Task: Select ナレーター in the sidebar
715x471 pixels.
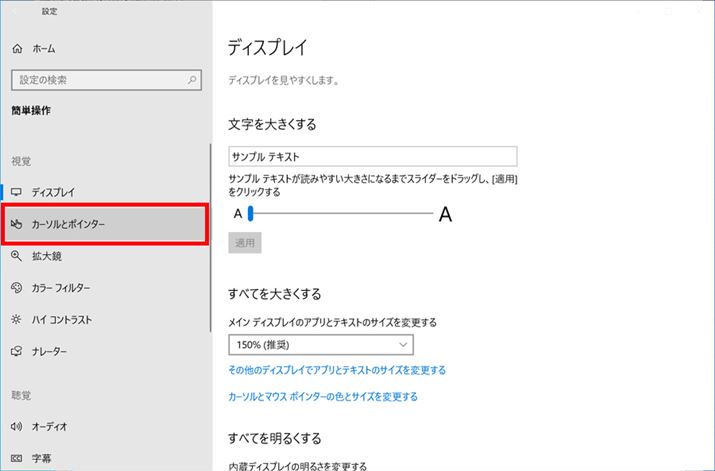Action: [x=105, y=351]
